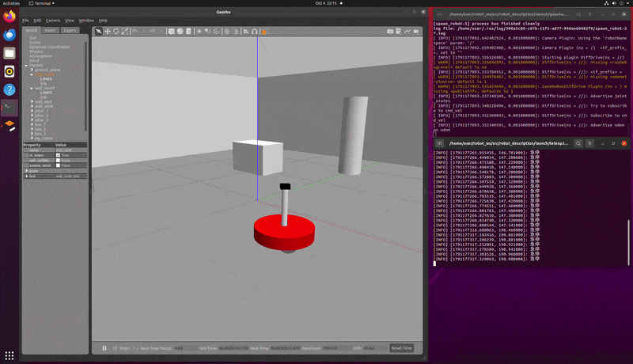This screenshot has height=364, width=633.
Task: Select Spherical Coordinates in world tree
Action: click(49, 47)
